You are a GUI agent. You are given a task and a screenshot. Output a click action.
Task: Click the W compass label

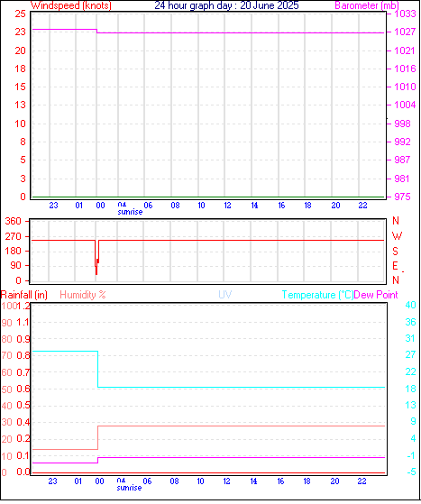(397, 236)
